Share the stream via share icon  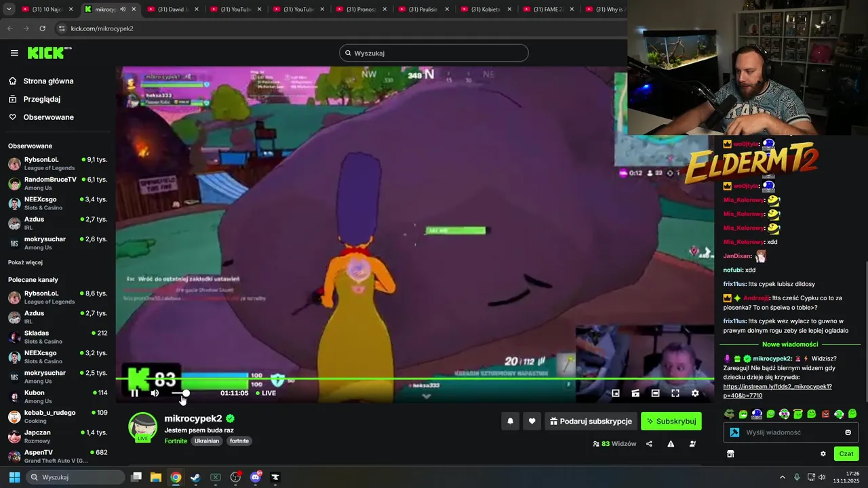point(650,444)
